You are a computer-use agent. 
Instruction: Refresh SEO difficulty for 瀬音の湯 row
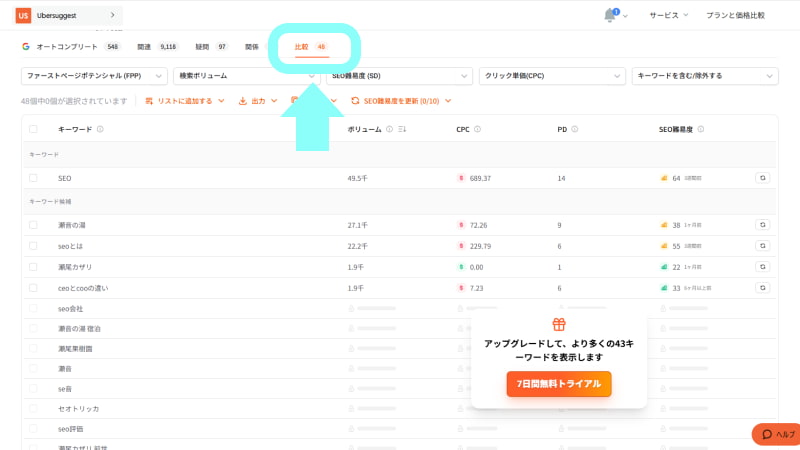[762, 225]
